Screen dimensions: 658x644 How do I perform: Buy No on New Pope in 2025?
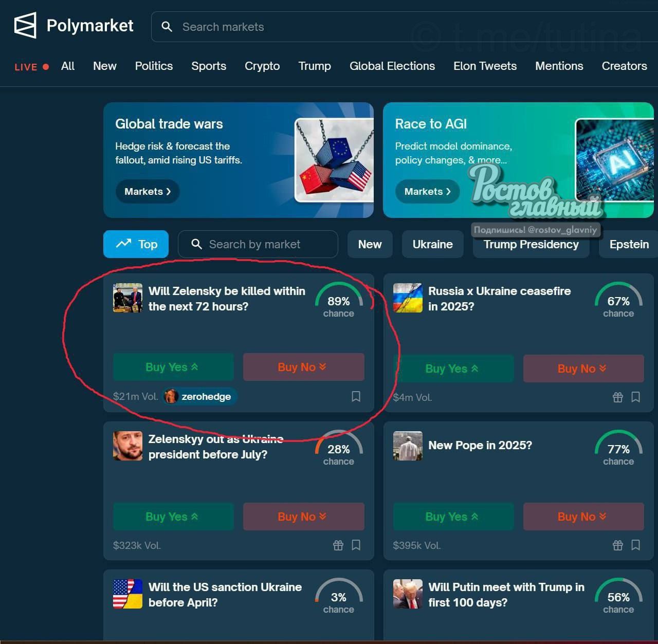(583, 517)
